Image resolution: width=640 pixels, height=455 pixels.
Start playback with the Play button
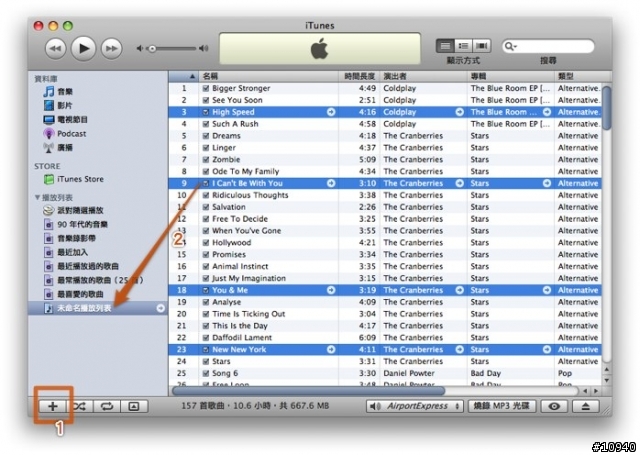83,49
